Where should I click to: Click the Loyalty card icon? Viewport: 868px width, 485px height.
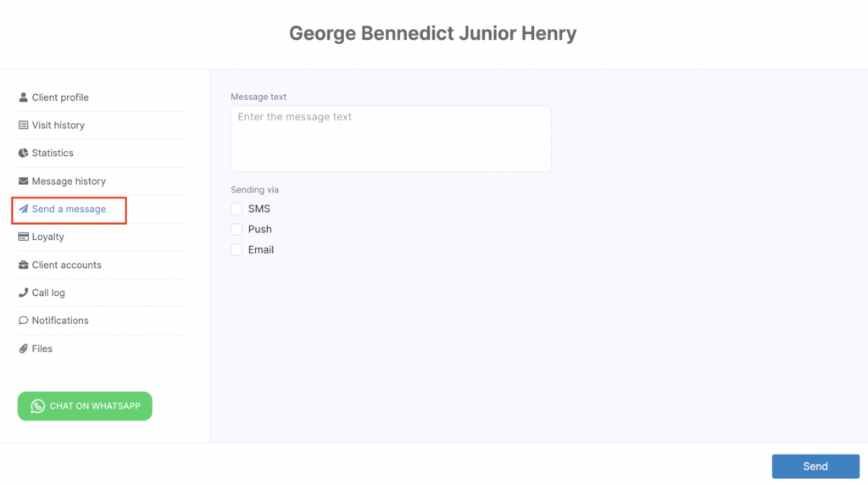click(24, 237)
